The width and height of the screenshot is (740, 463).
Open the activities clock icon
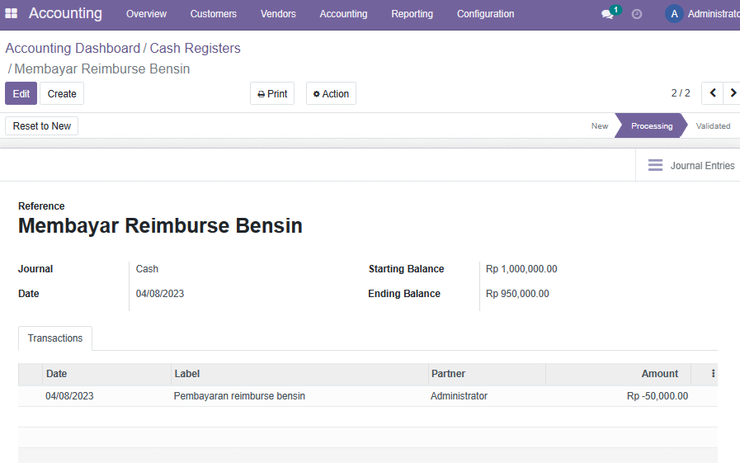pyautogui.click(x=637, y=14)
